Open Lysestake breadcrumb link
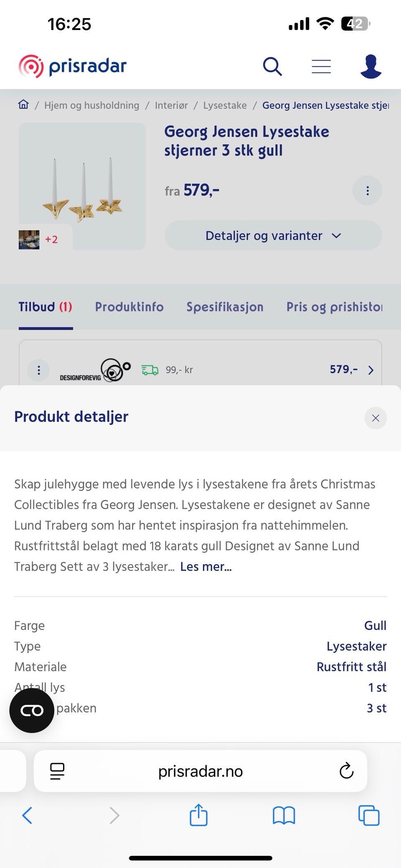Viewport: 401px width, 868px height. (225, 105)
